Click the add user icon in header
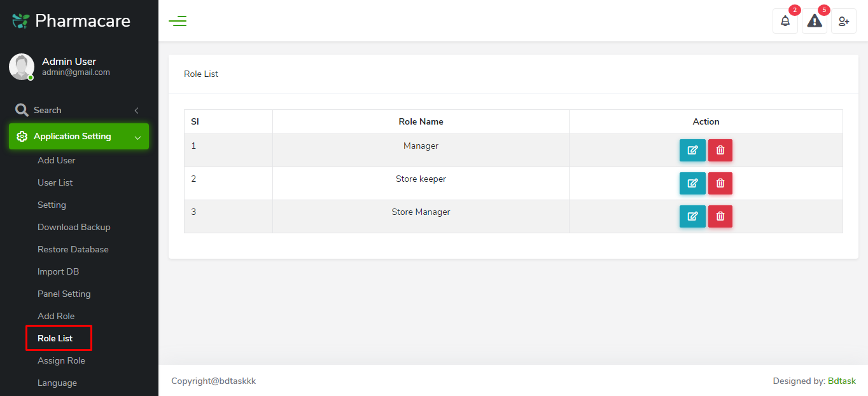868x396 pixels. coord(843,21)
